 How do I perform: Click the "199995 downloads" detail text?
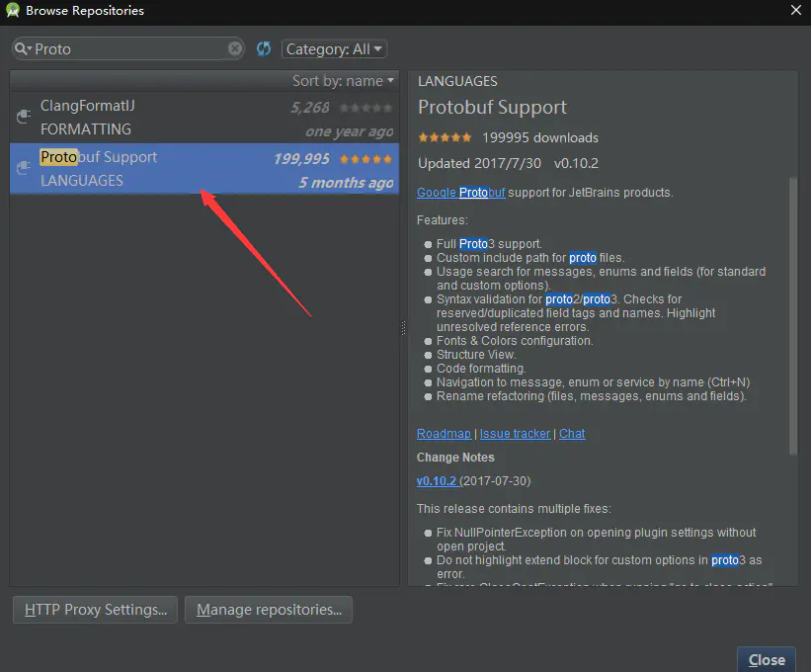pyautogui.click(x=540, y=137)
